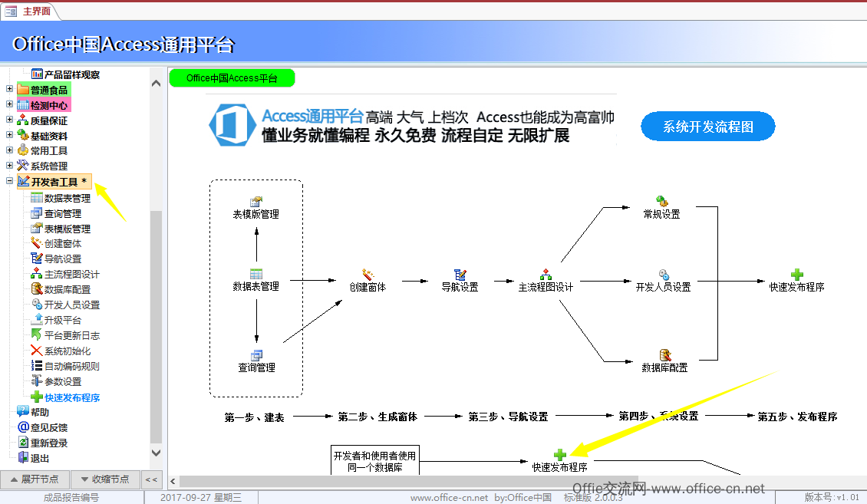This screenshot has width=867, height=504.
Task: Click 重新登录 icon in sidebar
Action: click(x=23, y=442)
